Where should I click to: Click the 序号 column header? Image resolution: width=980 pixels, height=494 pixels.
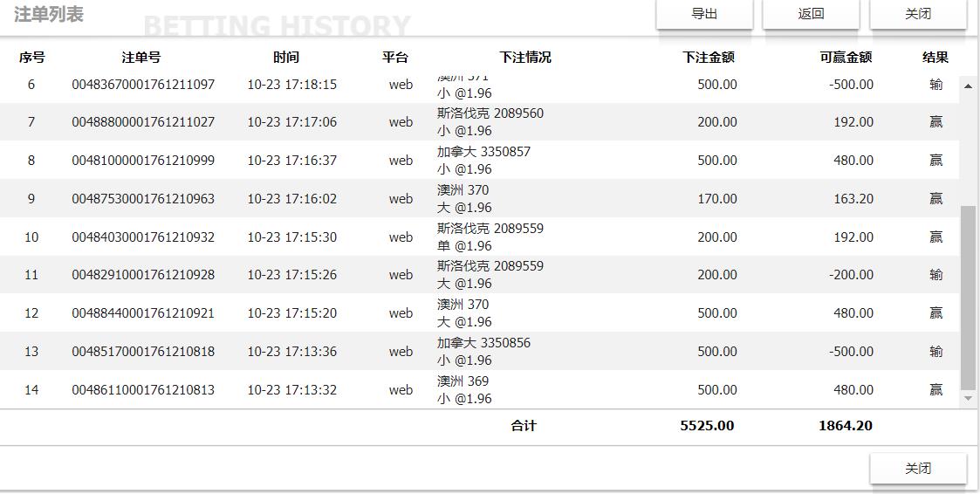31,58
